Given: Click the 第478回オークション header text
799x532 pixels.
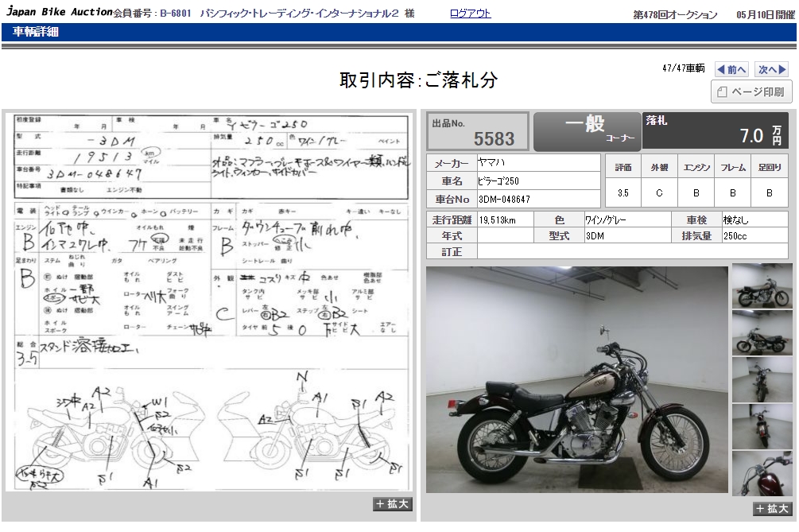Looking at the screenshot, I should [x=675, y=14].
